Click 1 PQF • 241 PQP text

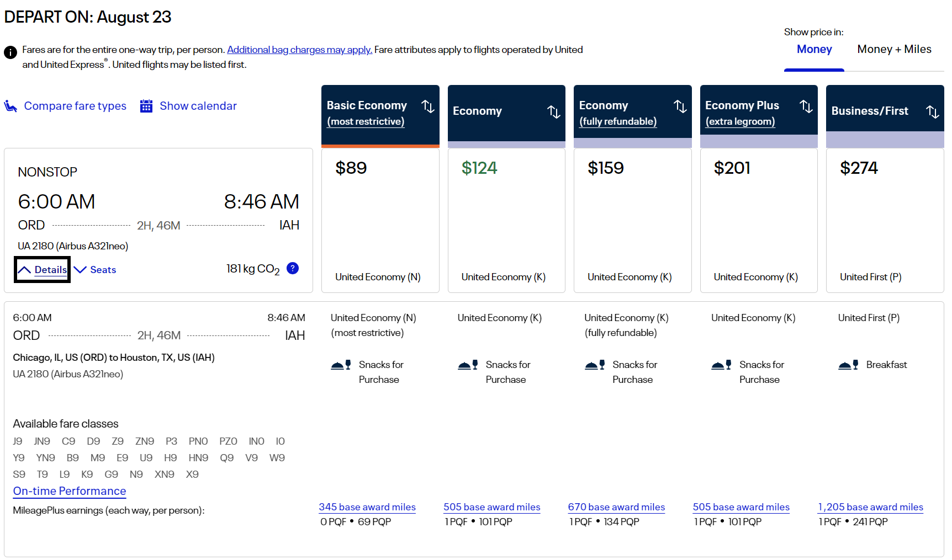[853, 522]
